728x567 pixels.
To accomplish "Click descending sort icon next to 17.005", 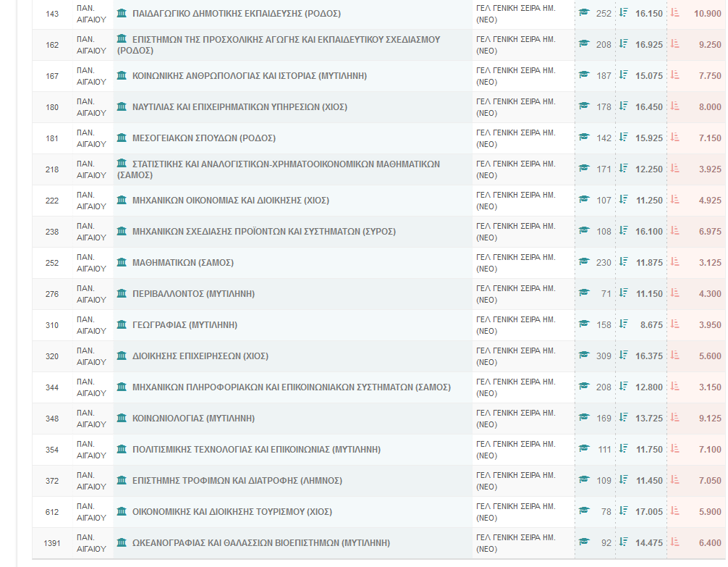I will (x=624, y=511).
